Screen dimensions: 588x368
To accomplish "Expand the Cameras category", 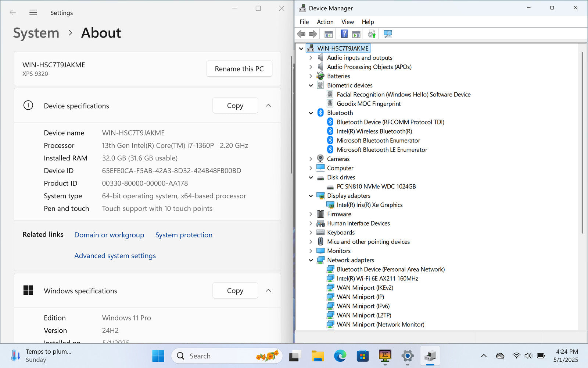I will (x=311, y=159).
